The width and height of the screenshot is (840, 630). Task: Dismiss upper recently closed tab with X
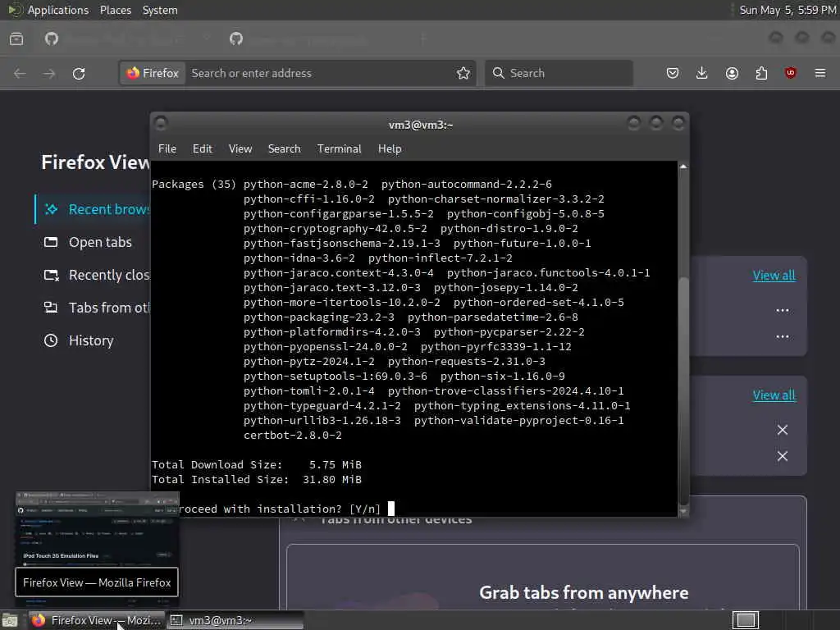coord(783,430)
